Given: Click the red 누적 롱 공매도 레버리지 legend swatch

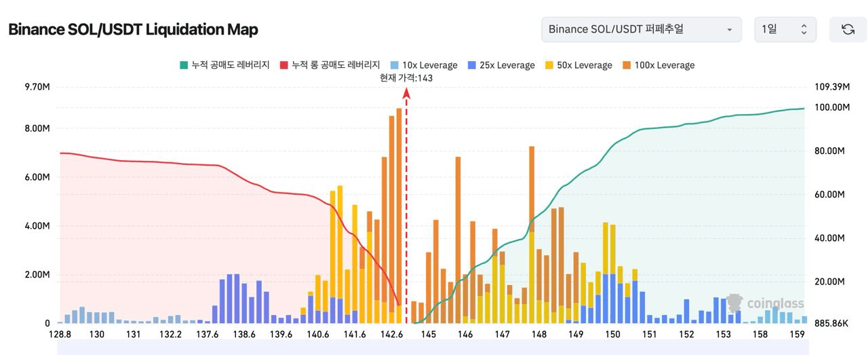Looking at the screenshot, I should point(283,65).
